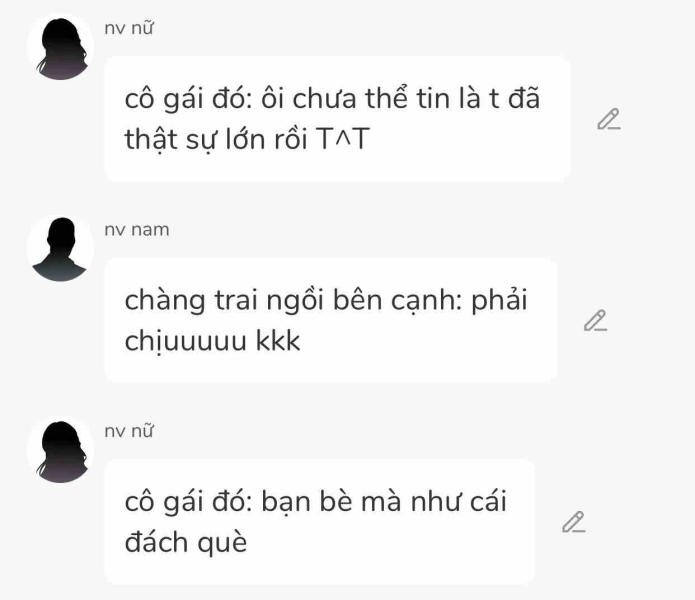Open the last nv nữ female avatar
This screenshot has height=600, width=695.
click(61, 451)
